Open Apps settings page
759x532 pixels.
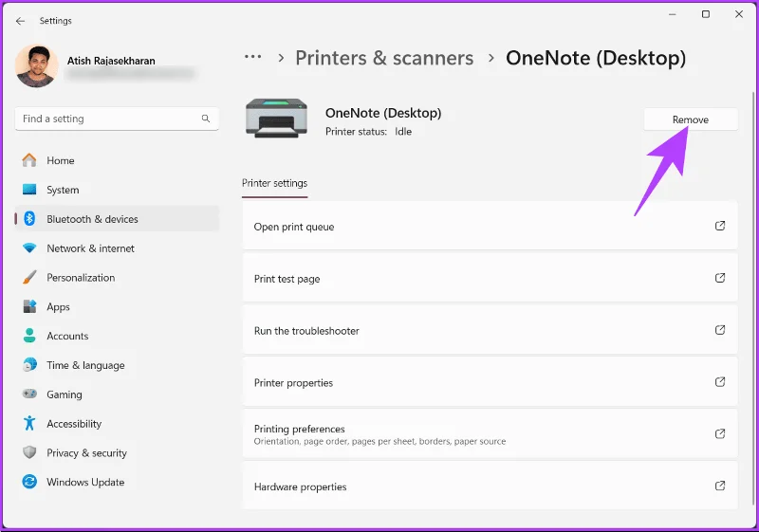click(117, 306)
